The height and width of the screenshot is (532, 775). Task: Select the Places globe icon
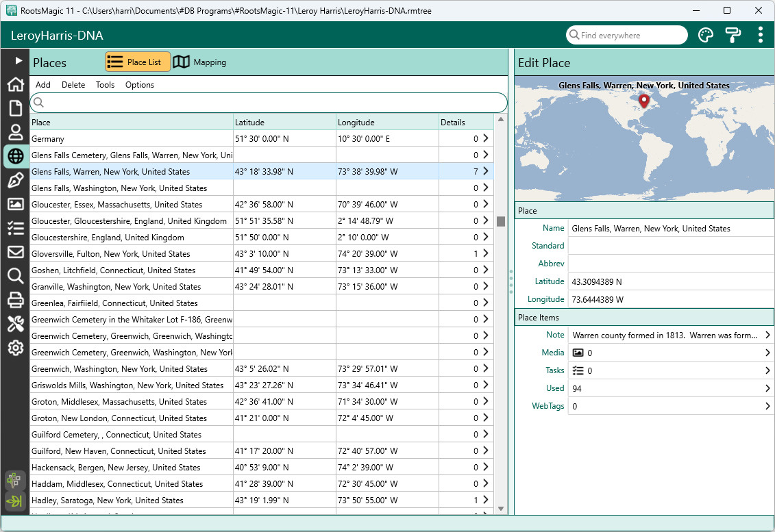15,156
